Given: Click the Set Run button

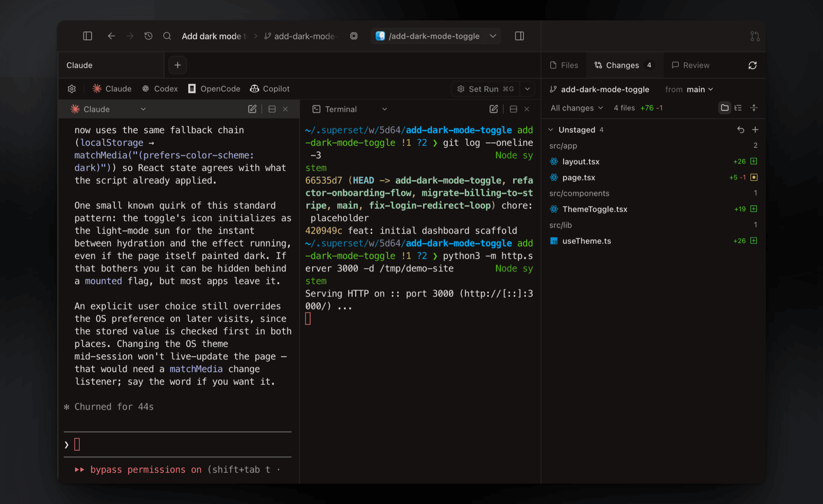Looking at the screenshot, I should pyautogui.click(x=486, y=89).
